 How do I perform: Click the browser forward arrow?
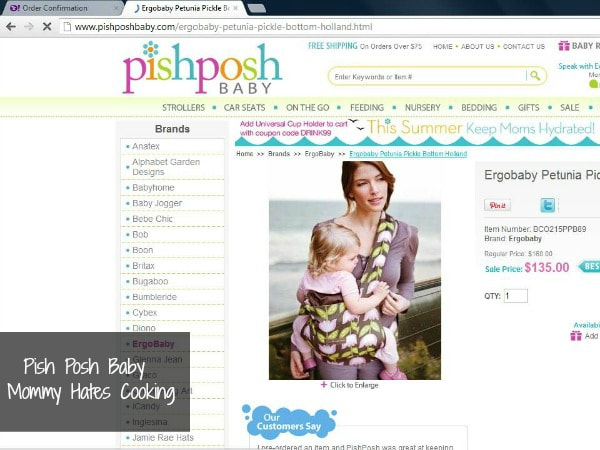click(29, 26)
